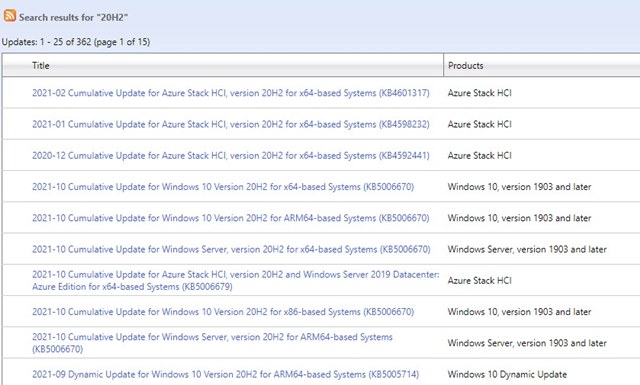Click 'Windows 10 Dynamic Update' product cell
The height and width of the screenshot is (385, 640).
pos(507,374)
